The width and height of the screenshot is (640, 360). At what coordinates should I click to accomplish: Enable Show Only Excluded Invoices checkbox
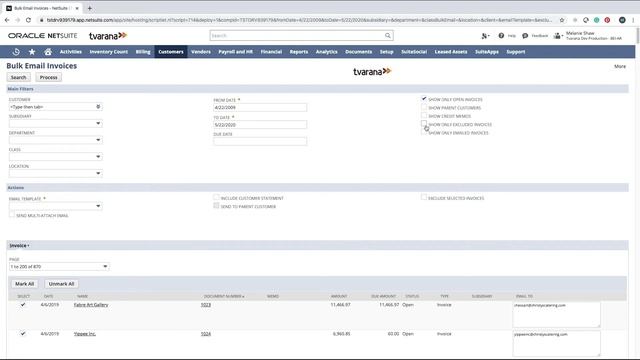click(424, 124)
